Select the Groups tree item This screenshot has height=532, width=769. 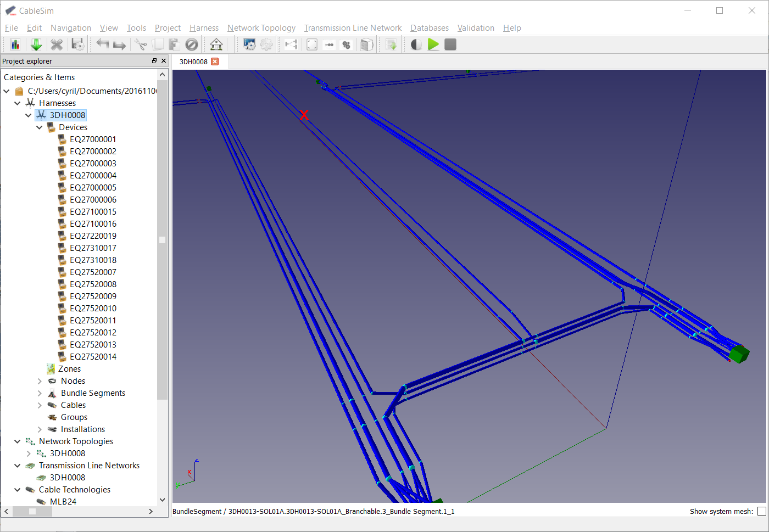click(74, 417)
